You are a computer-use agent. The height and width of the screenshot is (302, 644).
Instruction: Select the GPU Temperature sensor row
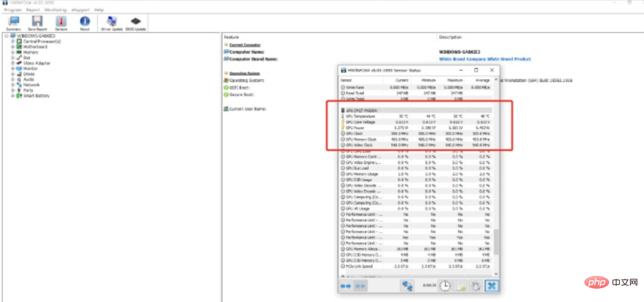[416, 116]
